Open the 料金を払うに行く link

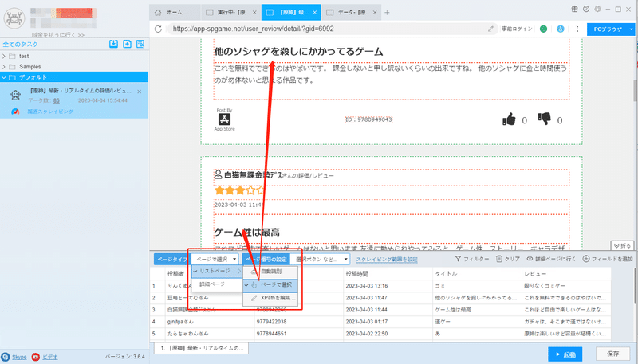(57, 35)
